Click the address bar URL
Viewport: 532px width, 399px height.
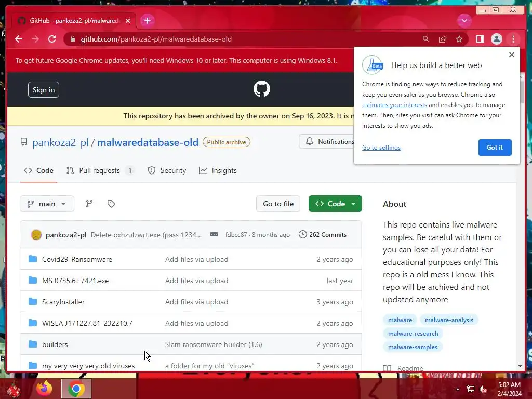pos(156,39)
